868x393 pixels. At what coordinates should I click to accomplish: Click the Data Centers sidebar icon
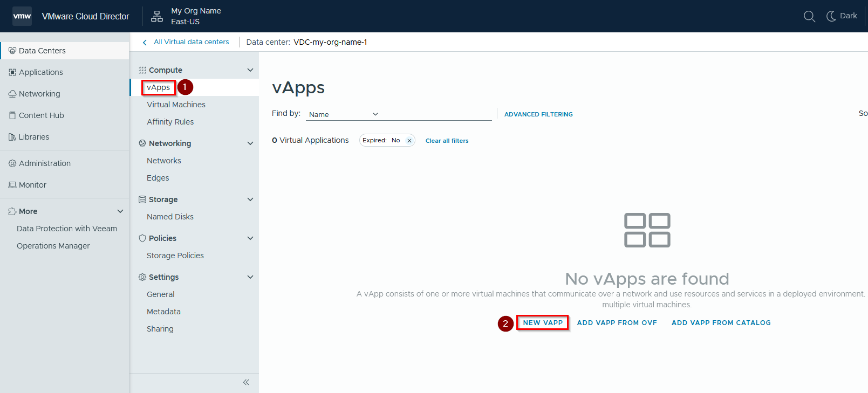(x=12, y=51)
